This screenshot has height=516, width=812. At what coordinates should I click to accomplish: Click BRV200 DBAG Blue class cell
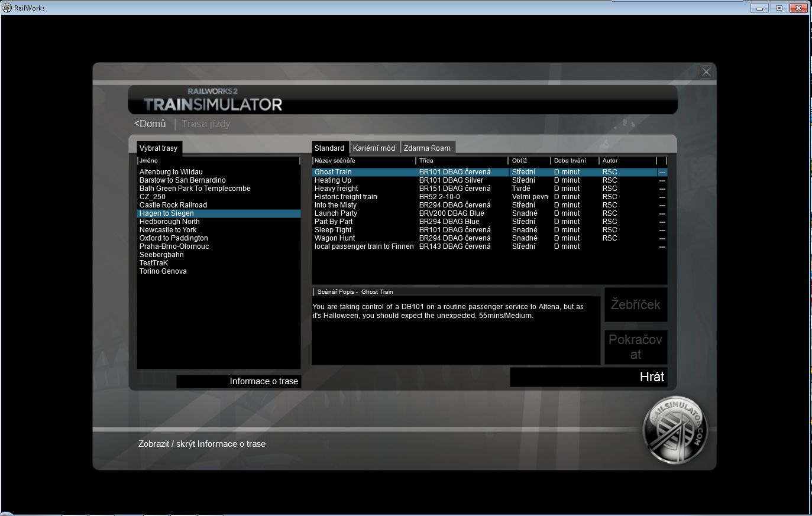coord(451,213)
